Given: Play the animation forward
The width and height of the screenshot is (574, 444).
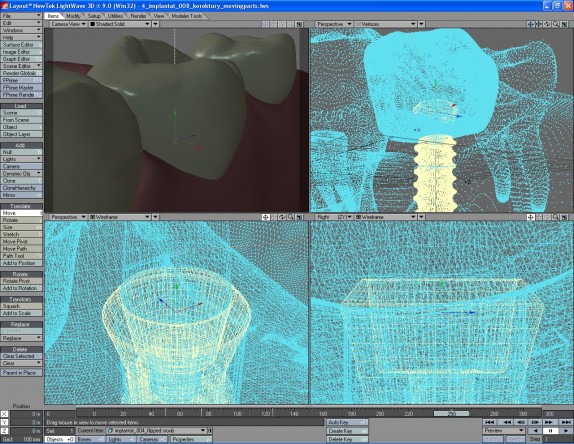Looking at the screenshot, I should pyautogui.click(x=566, y=431).
